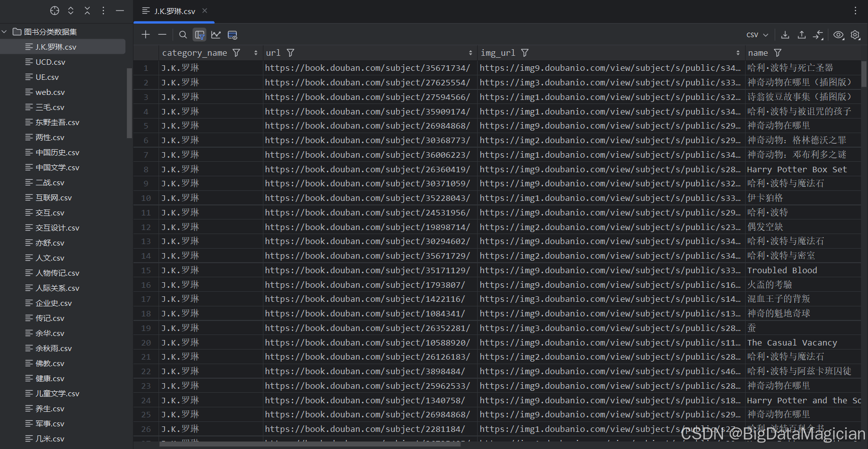Viewport: 868px width, 449px height.
Task: Filter the name column
Action: (x=778, y=53)
